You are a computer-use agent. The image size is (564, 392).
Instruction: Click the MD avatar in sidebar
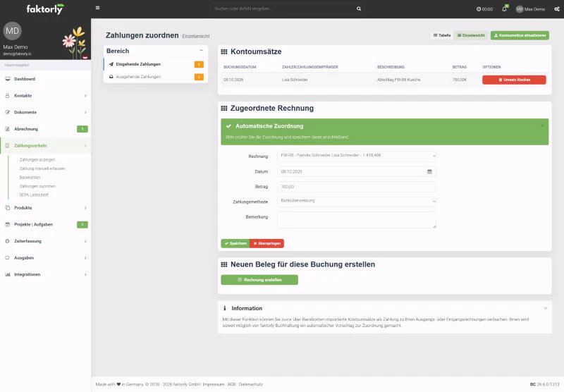point(12,31)
